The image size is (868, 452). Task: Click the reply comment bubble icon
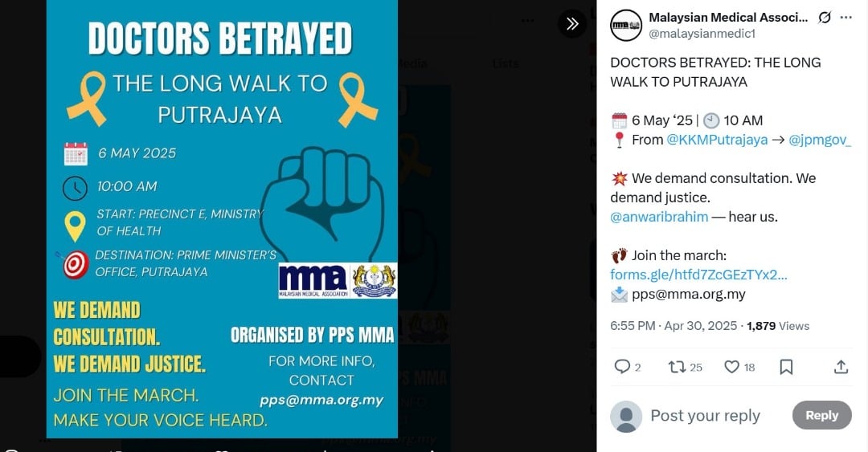[622, 366]
